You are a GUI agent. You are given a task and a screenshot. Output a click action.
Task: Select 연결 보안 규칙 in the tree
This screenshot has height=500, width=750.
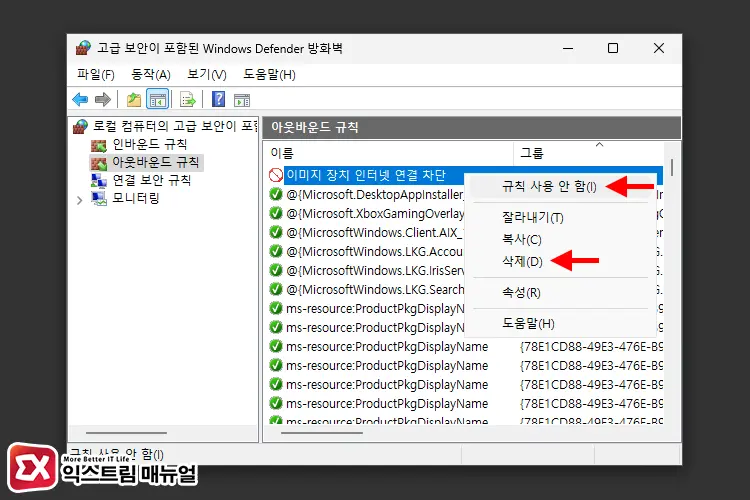pyautogui.click(x=152, y=180)
